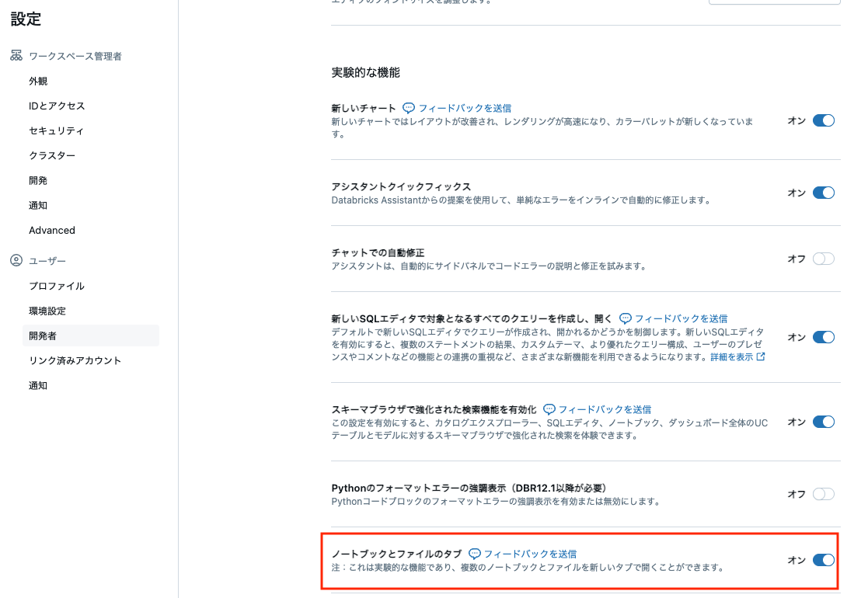The image size is (868, 598).
Task: Open the 外観 settings page
Action: [x=37, y=81]
